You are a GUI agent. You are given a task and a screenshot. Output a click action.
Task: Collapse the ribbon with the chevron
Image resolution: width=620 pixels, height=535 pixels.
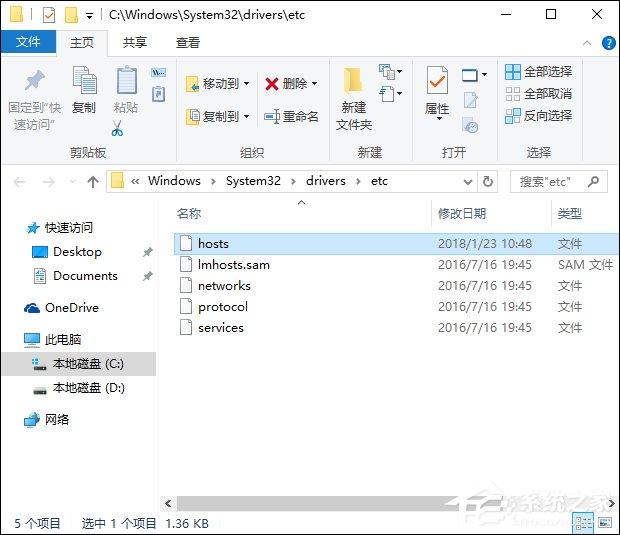(x=587, y=43)
